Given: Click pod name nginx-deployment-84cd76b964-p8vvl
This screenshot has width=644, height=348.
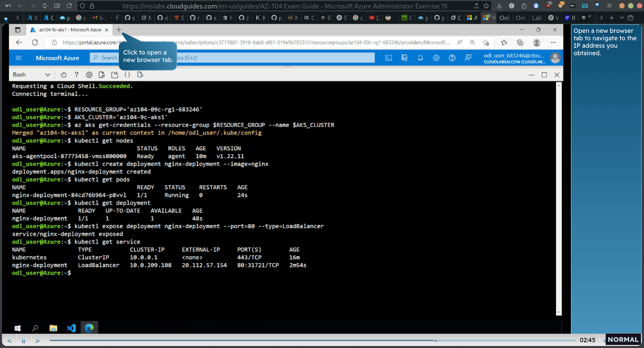Looking at the screenshot, I should click(x=69, y=195).
